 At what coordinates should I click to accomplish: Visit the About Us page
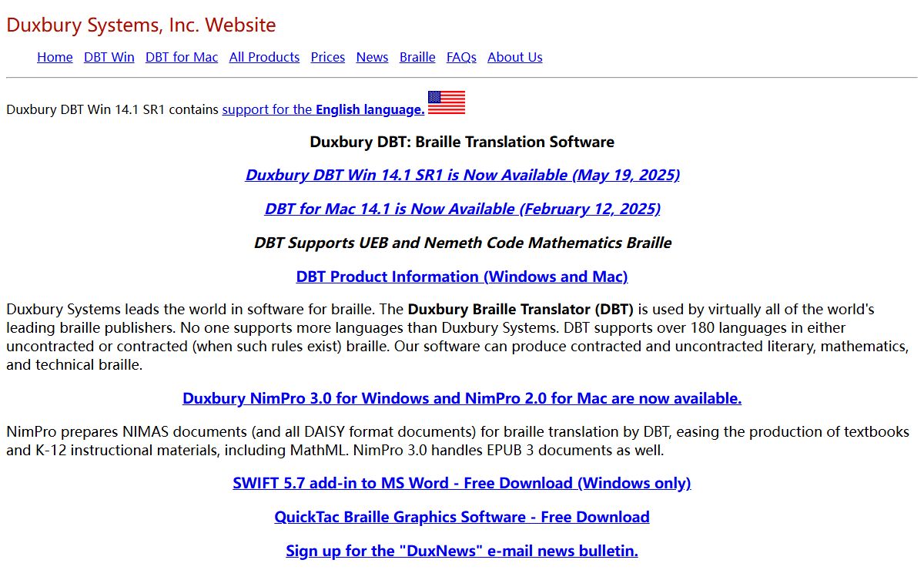click(515, 57)
